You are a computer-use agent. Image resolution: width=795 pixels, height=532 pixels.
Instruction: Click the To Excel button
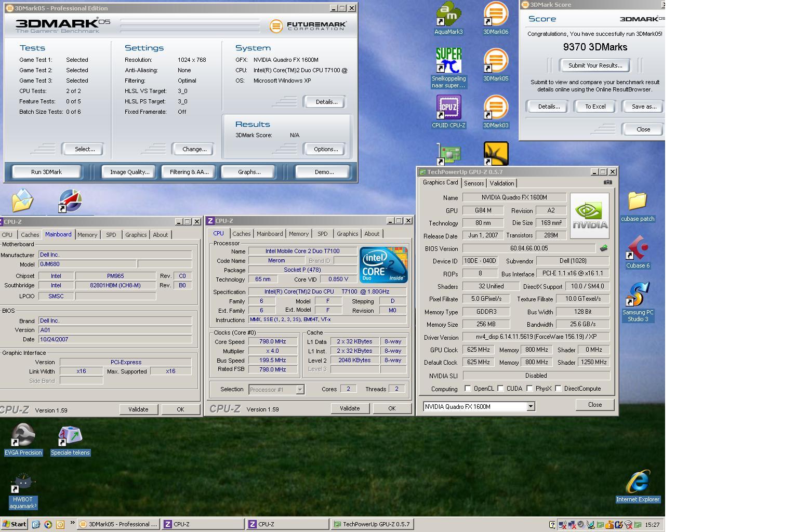click(595, 107)
